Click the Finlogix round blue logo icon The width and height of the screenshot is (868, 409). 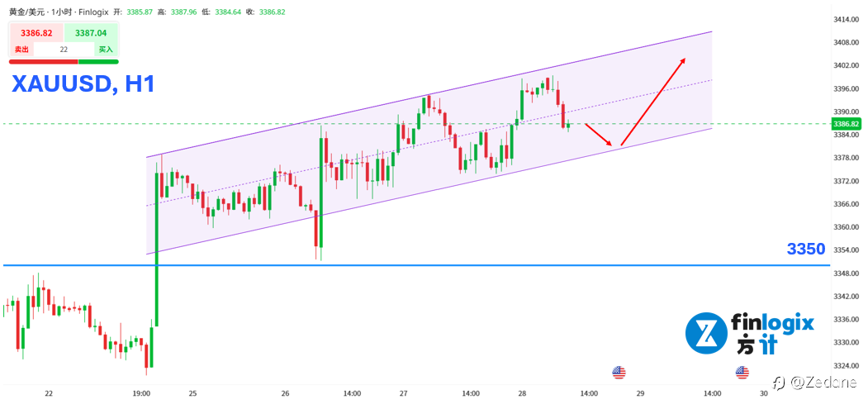coord(705,333)
